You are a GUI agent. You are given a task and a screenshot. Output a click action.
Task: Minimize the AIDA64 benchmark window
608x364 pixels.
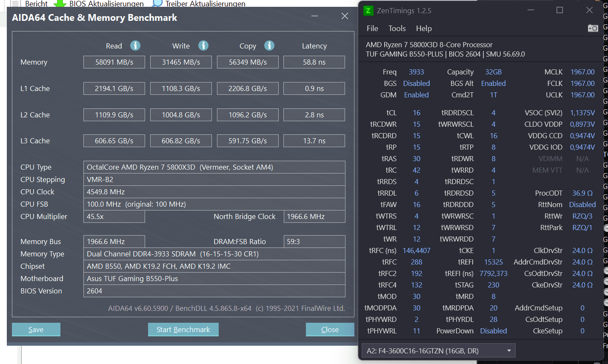point(314,16)
